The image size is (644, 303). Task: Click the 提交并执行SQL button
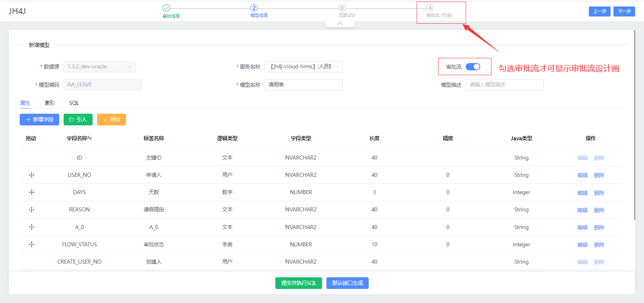[299, 283]
